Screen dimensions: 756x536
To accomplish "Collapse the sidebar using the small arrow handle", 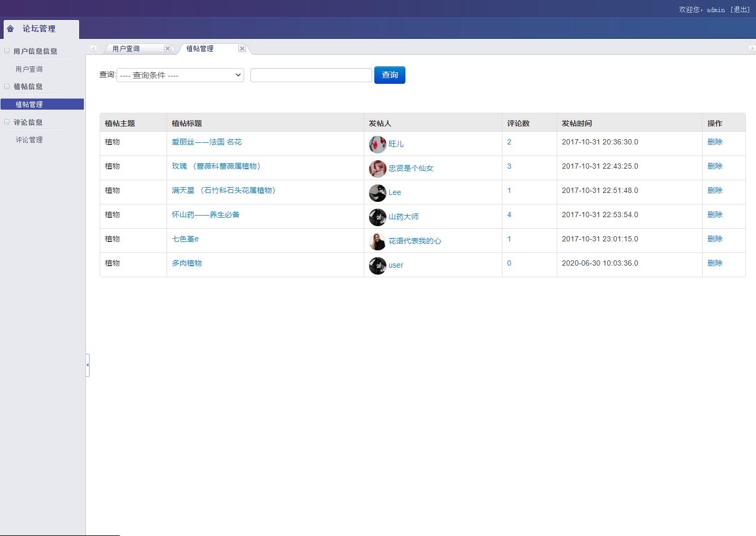I will [x=88, y=364].
